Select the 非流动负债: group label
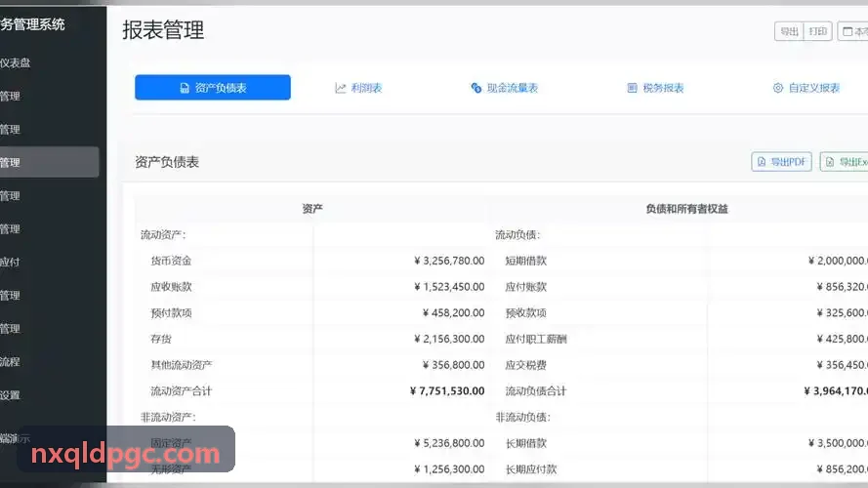868x488 pixels. [523, 417]
